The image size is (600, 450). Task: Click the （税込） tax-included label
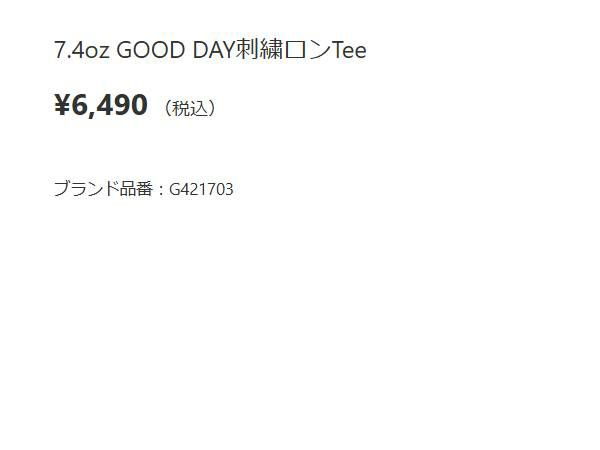click(x=190, y=108)
